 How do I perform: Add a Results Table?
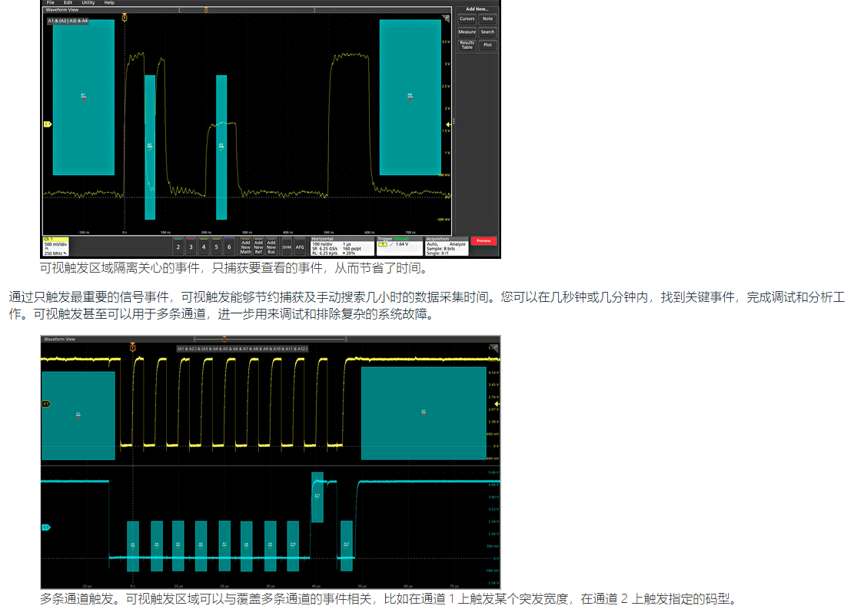[467, 45]
